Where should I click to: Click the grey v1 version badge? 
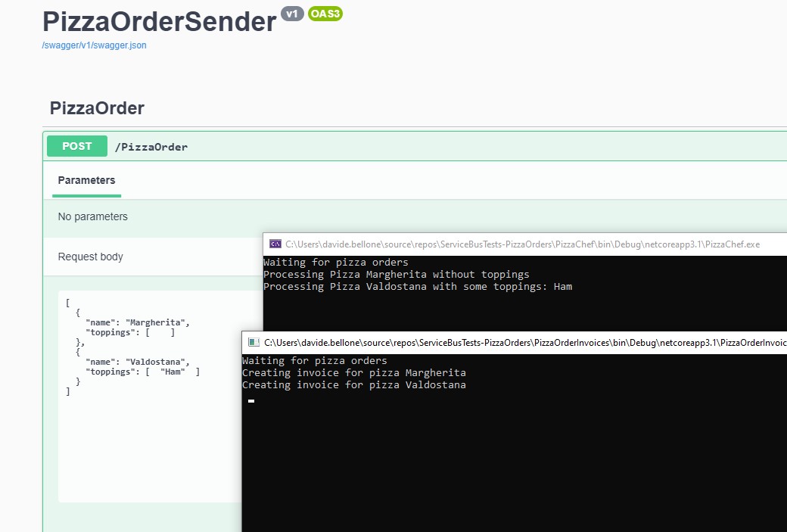pyautogui.click(x=292, y=14)
